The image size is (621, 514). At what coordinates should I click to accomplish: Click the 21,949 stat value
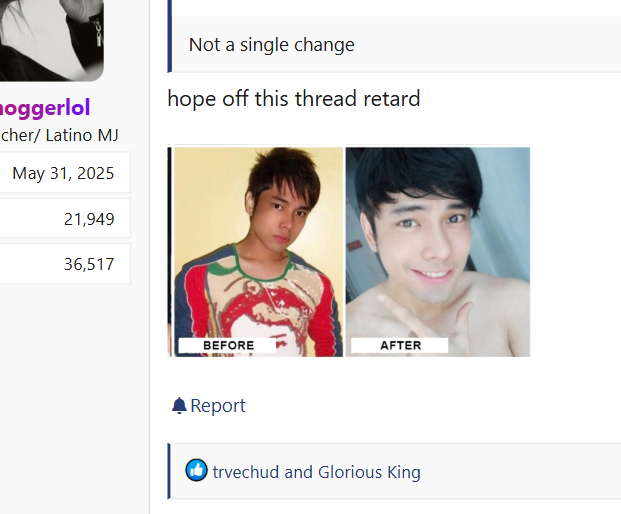click(89, 219)
